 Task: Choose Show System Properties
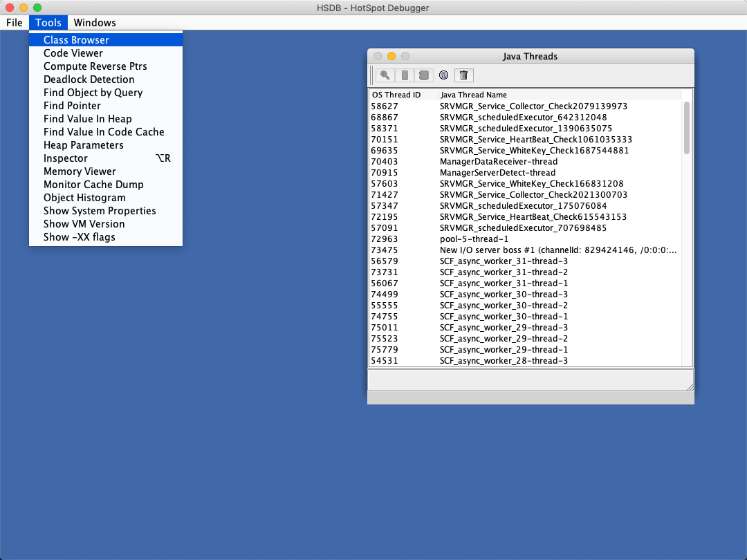[106, 211]
